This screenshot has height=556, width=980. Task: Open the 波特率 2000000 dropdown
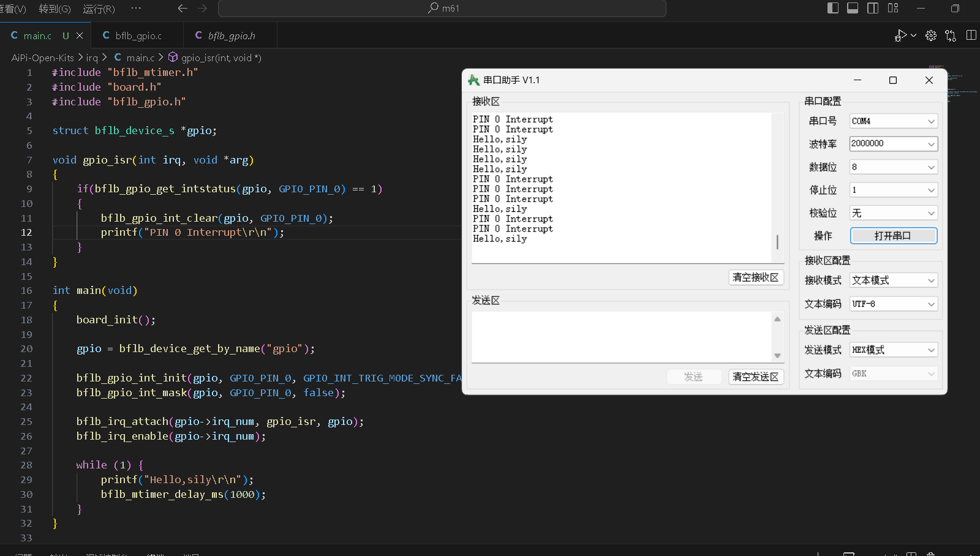(894, 144)
